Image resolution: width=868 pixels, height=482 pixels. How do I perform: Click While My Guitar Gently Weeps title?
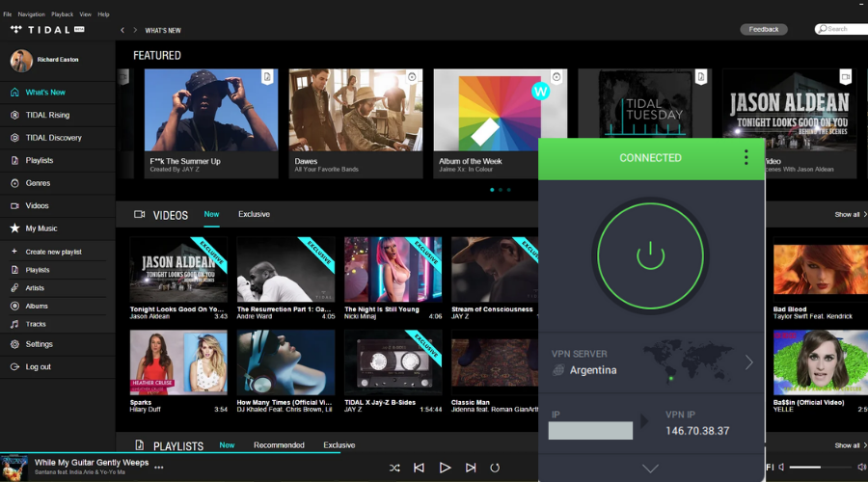coord(92,463)
